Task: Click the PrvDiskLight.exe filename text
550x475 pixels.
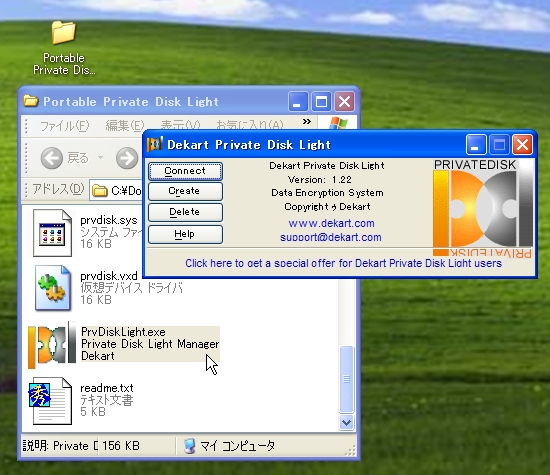Action: [123, 332]
